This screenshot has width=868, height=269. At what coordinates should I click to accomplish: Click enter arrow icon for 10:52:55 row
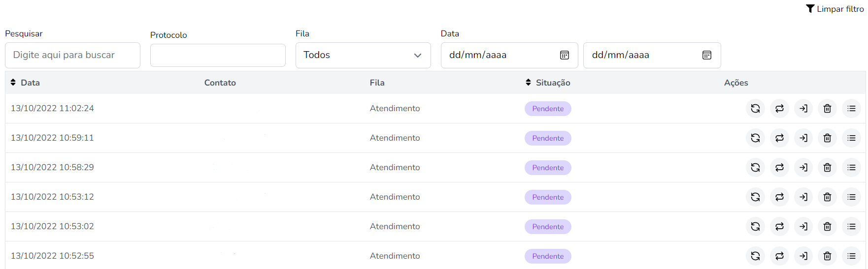point(803,256)
